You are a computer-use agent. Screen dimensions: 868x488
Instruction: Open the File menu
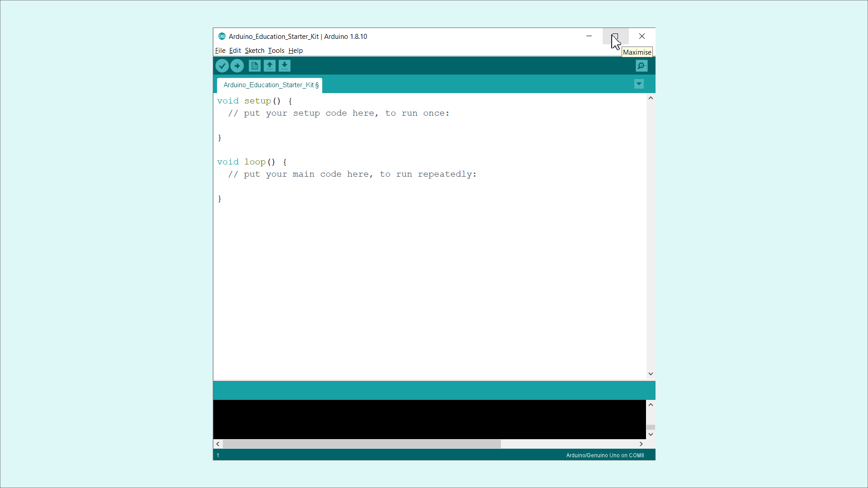(x=220, y=51)
